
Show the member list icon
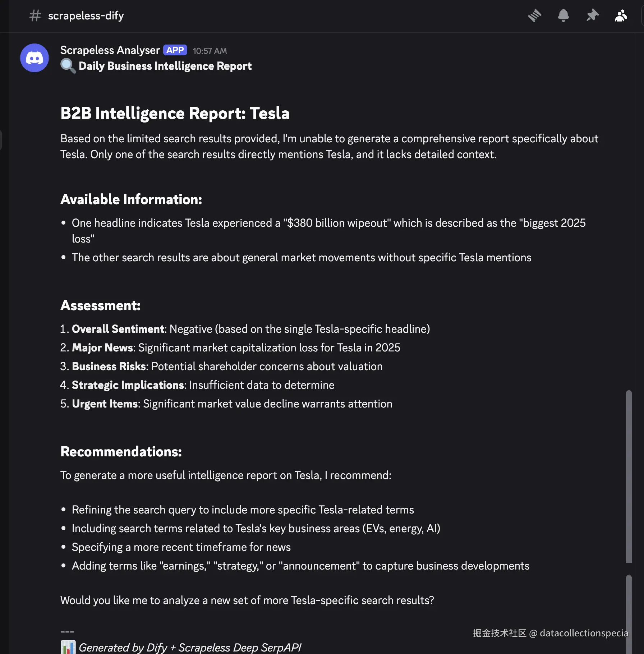621,15
